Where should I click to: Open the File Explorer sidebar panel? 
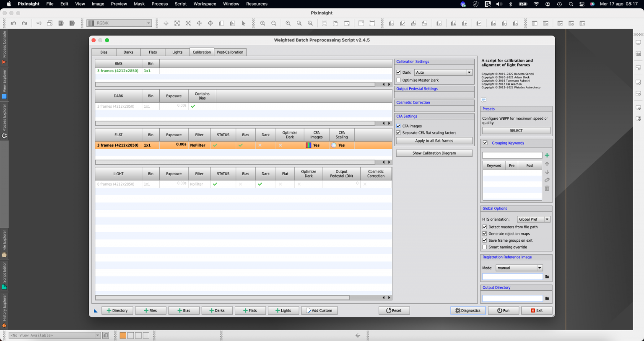4,243
